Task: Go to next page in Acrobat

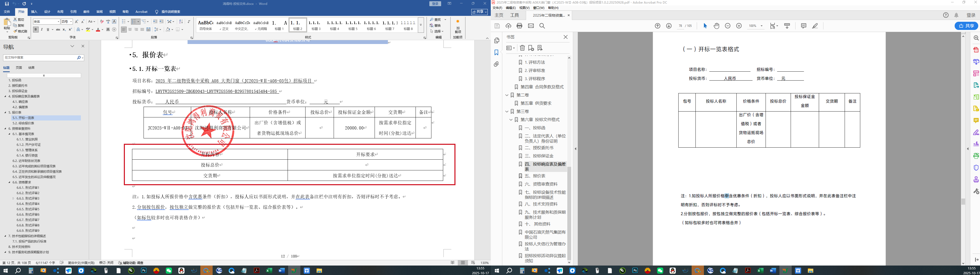Action: 669,26
